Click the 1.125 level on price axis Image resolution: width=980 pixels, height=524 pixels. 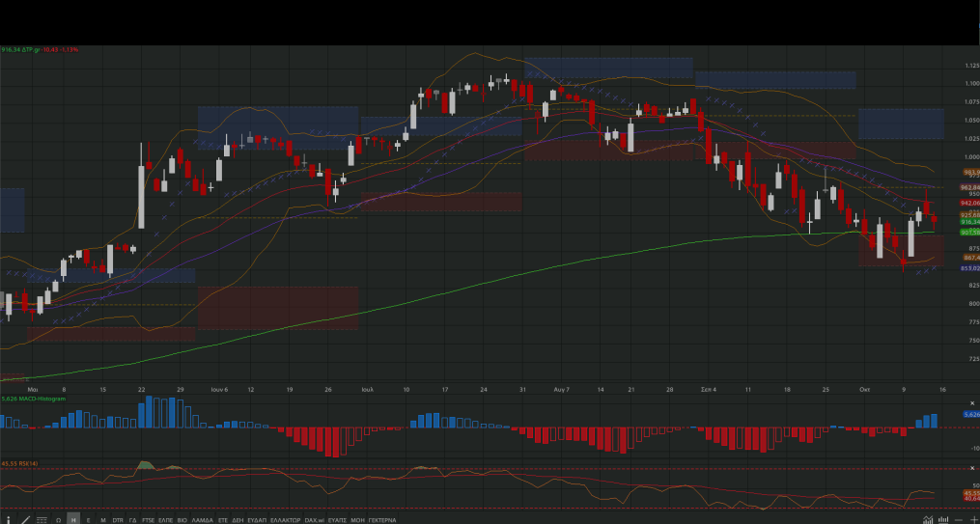tap(972, 65)
